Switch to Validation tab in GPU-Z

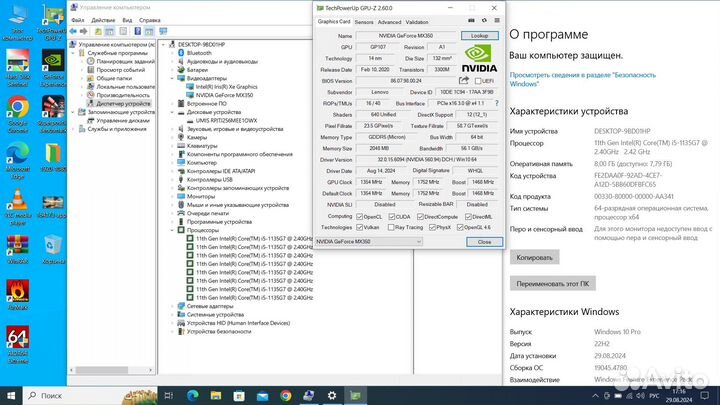pos(417,22)
